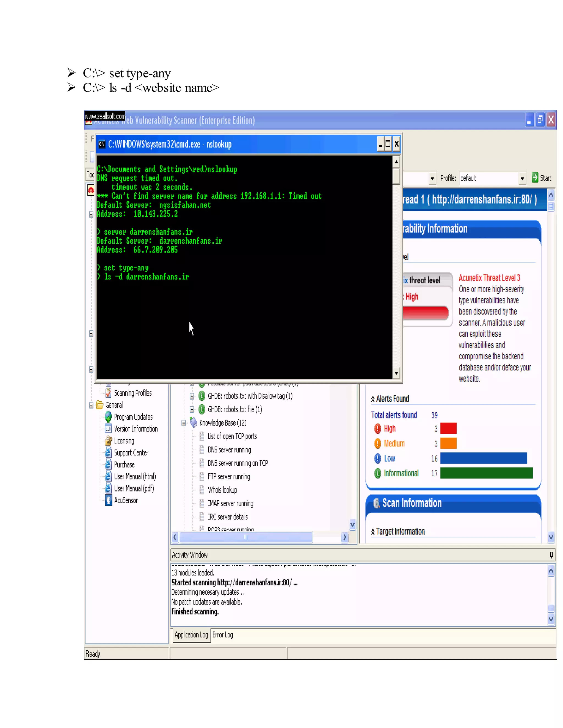Screen dimensions: 563x728
Task: Open the Profile default dropdown
Action: tap(522, 179)
